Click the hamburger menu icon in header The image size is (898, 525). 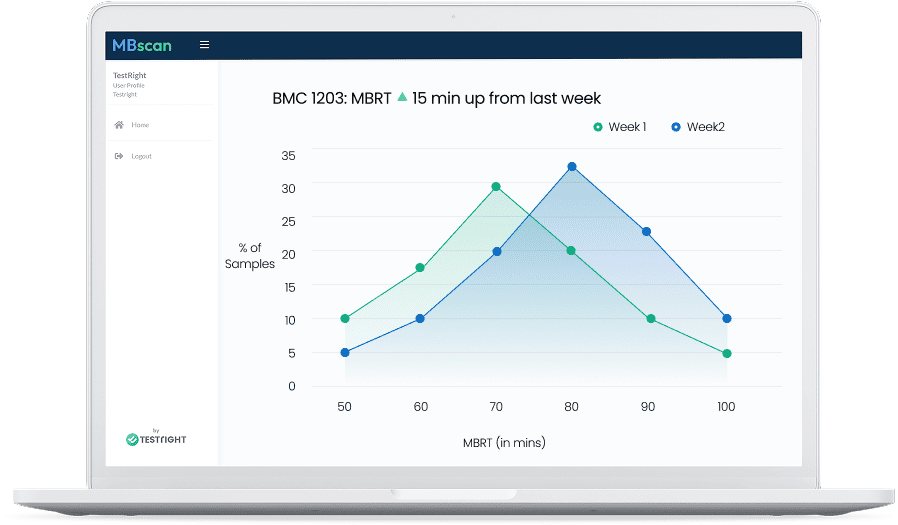click(x=204, y=45)
